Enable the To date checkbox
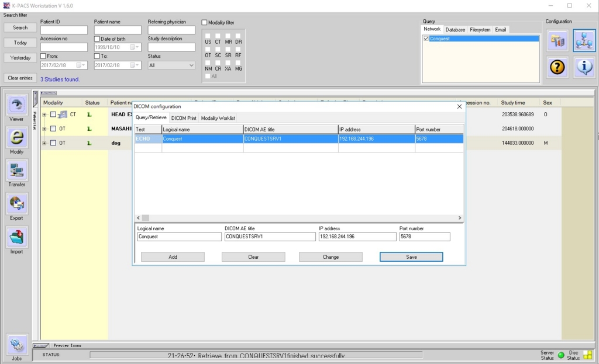The width and height of the screenshot is (599, 364). point(97,56)
